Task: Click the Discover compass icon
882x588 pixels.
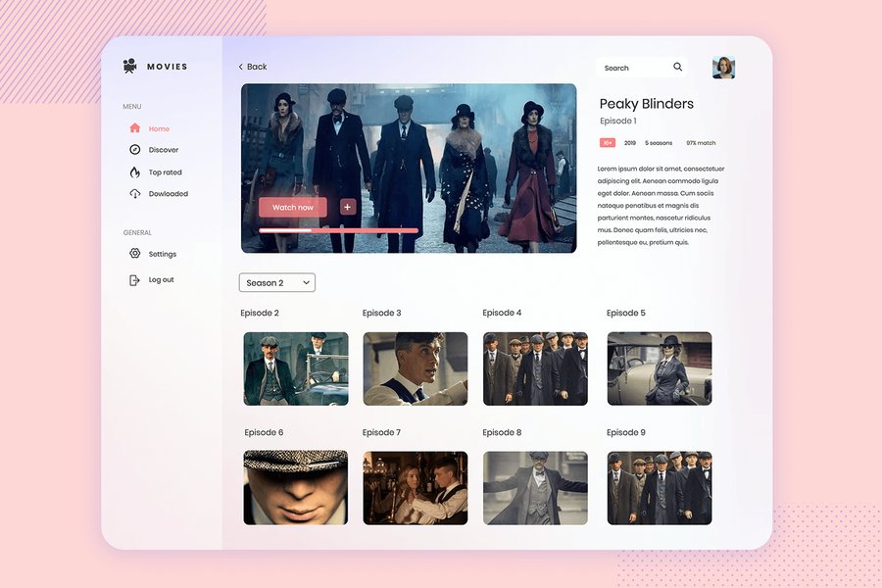Action: [135, 149]
